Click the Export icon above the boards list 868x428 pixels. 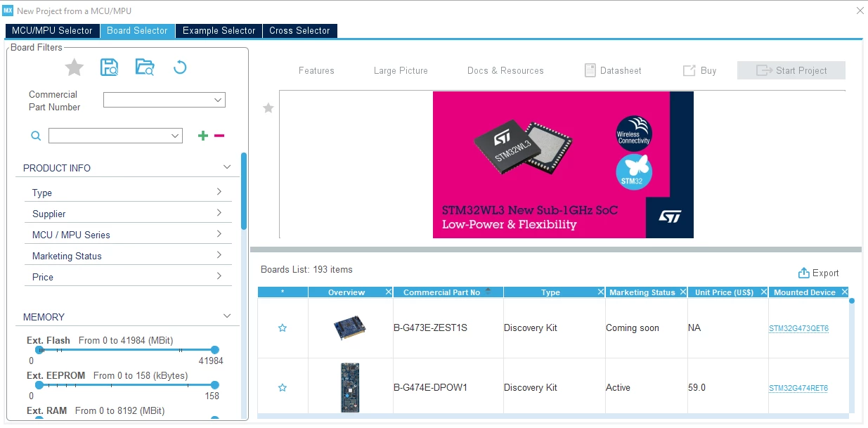804,273
